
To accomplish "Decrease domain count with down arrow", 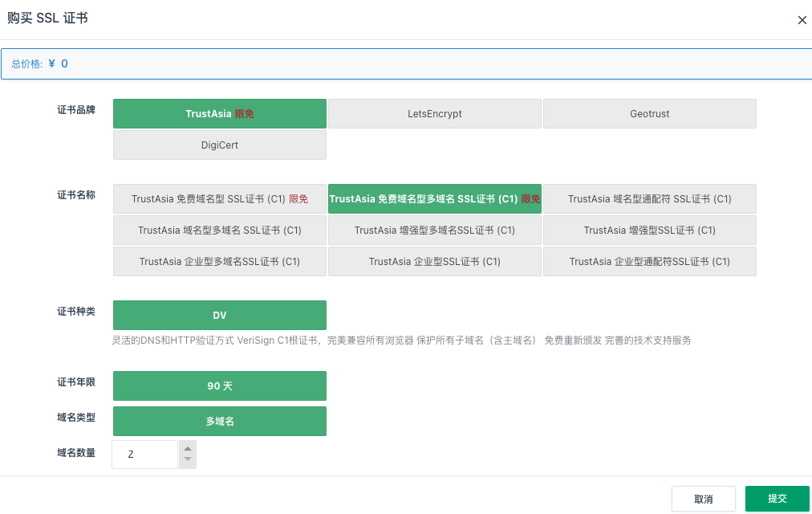I will 188,459.
